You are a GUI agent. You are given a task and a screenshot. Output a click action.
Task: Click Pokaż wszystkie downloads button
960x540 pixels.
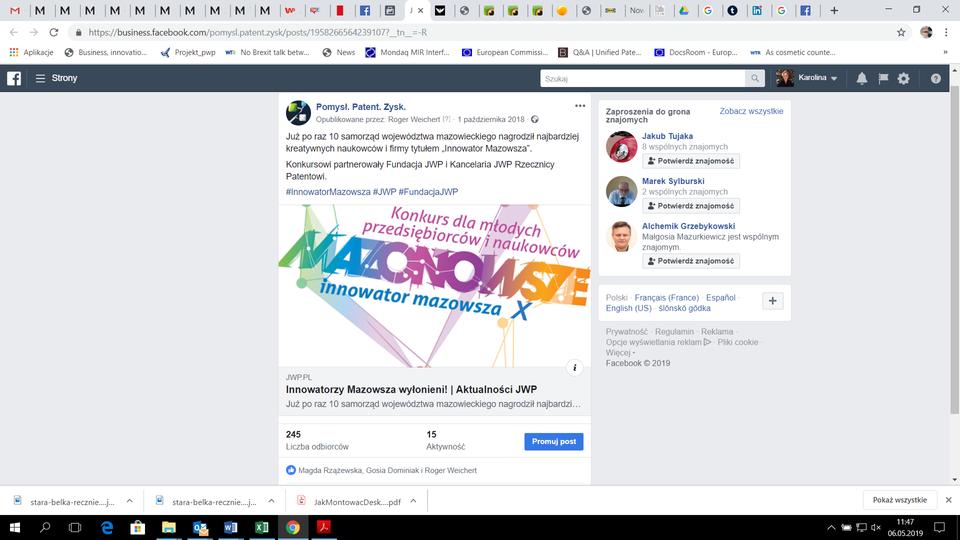899,500
